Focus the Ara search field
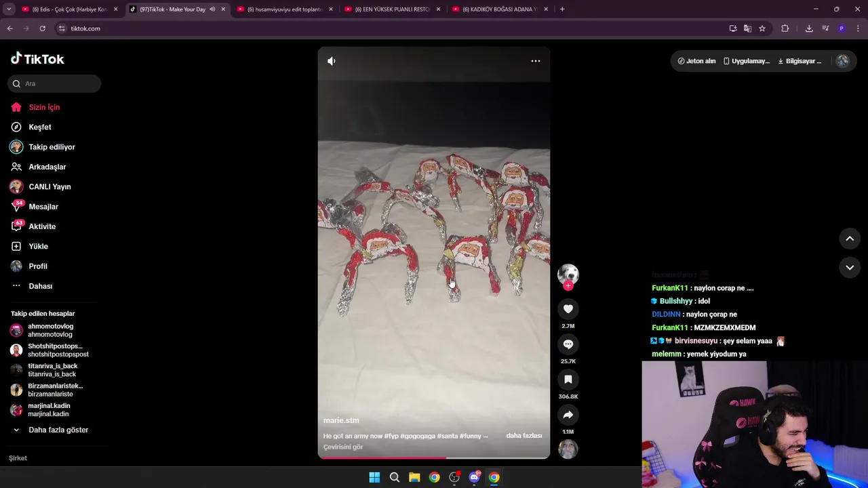This screenshot has height=488, width=868. click(x=54, y=83)
